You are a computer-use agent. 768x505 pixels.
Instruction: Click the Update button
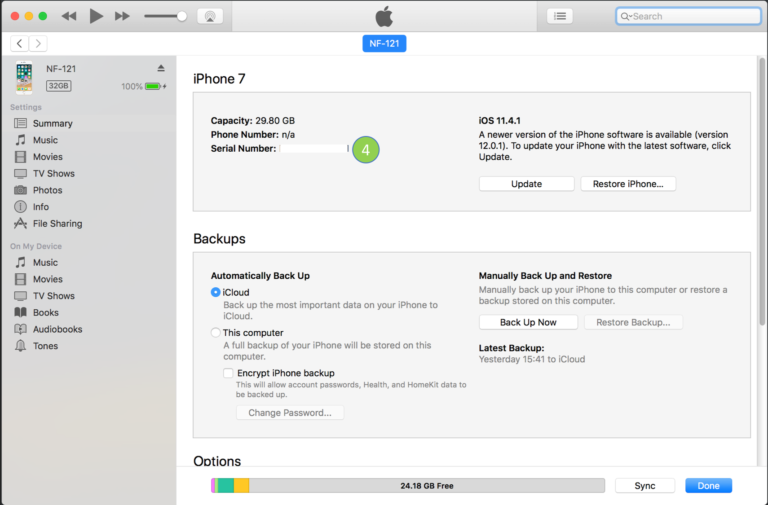point(526,184)
